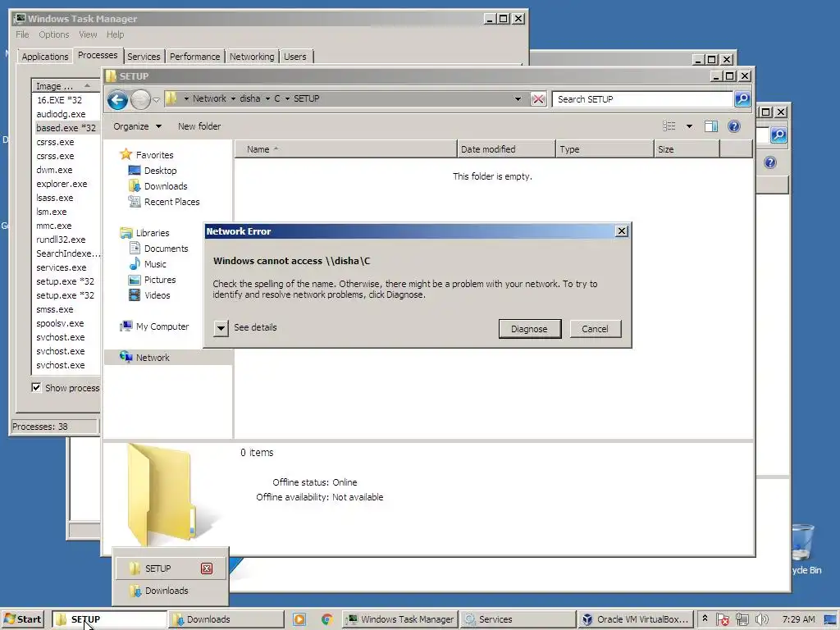
Task: Launch media player icon in taskbar
Action: coord(299,619)
